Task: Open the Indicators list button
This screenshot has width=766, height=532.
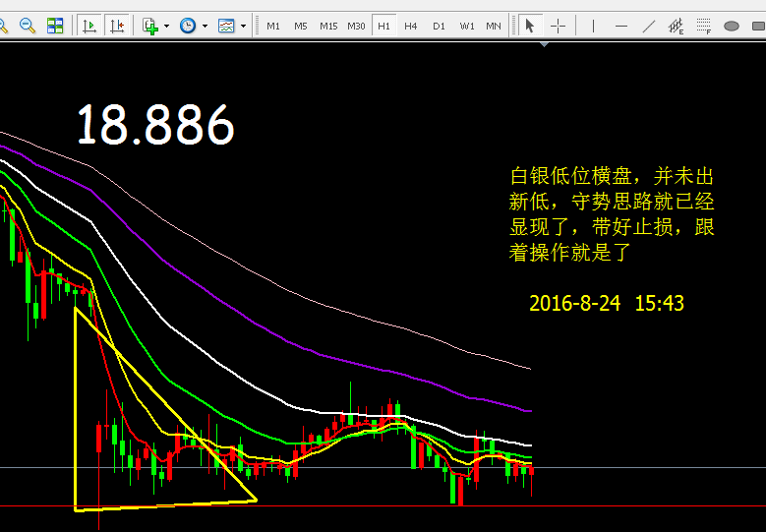Action: pos(150,26)
